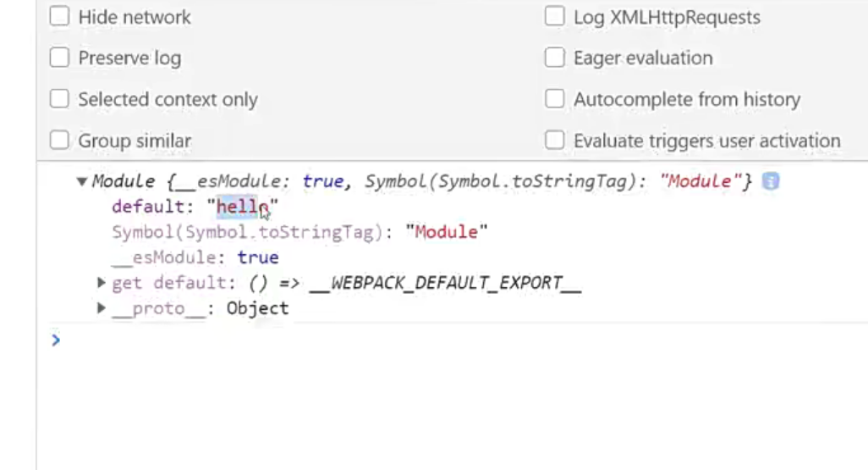Click the __WEBPACK_DEFAULT_EXPORT__ function text
Viewport: 868px width, 470px height.
(x=446, y=283)
